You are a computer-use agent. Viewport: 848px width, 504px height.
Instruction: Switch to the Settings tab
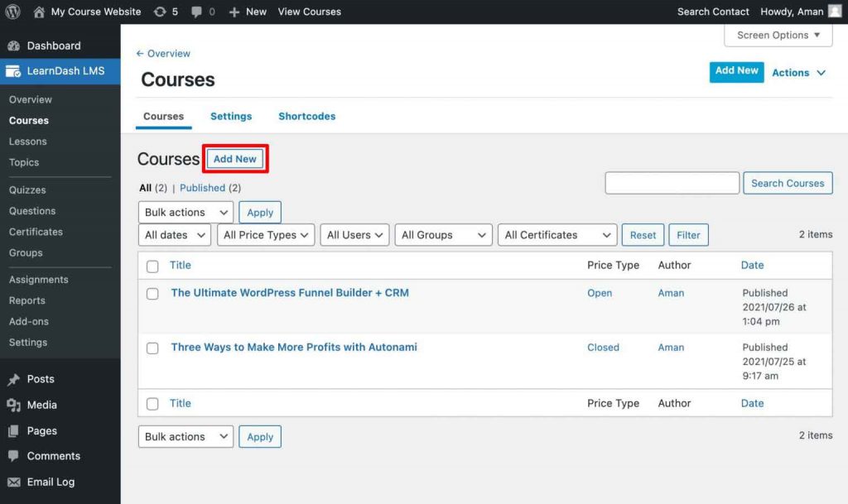[231, 116]
